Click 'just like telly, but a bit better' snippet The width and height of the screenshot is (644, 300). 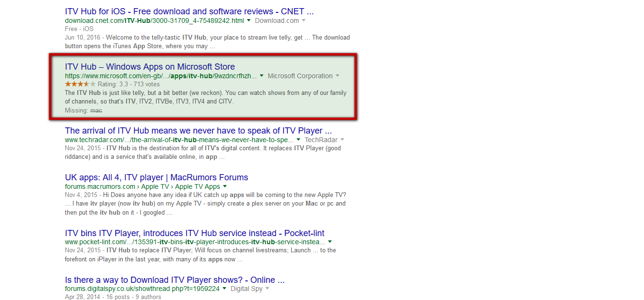(206, 97)
